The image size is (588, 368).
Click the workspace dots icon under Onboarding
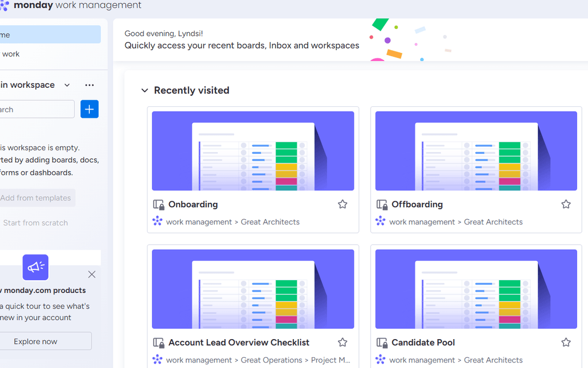[157, 222]
